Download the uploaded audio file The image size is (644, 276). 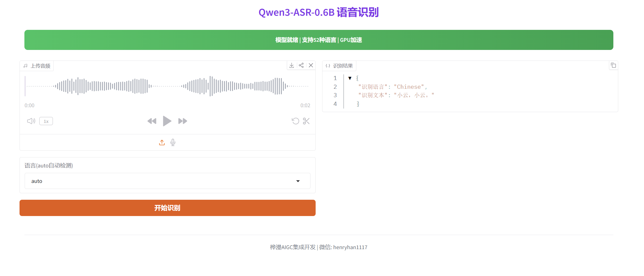pos(291,65)
